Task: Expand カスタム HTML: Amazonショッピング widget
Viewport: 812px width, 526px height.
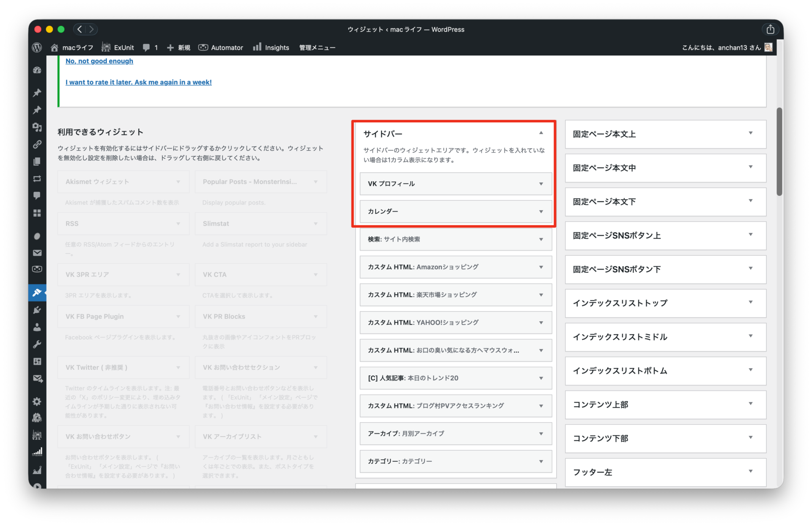Action: pyautogui.click(x=541, y=267)
